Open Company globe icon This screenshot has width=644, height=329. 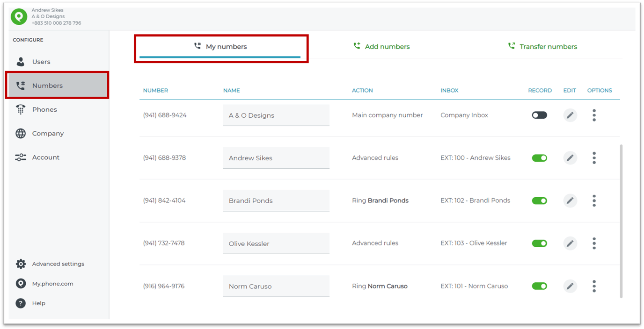(21, 134)
